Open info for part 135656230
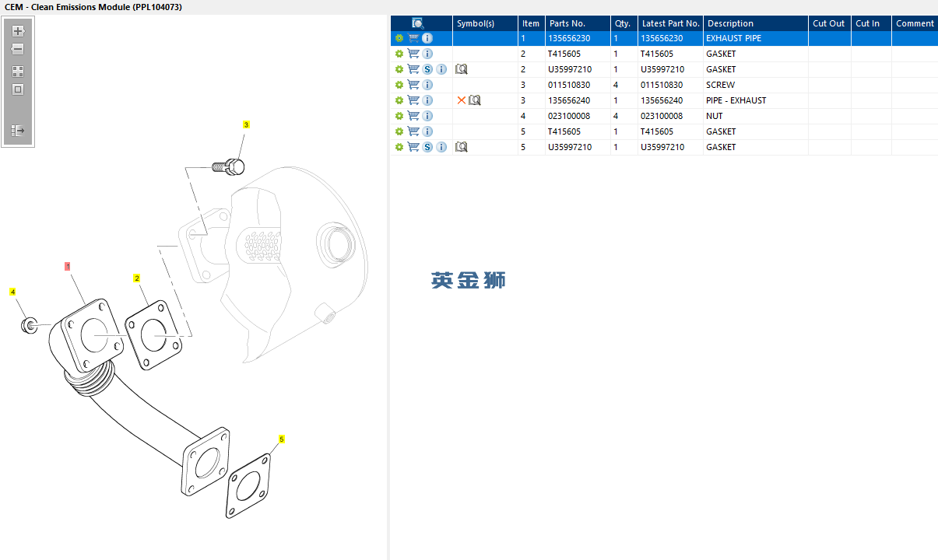938x560 pixels. pos(427,38)
